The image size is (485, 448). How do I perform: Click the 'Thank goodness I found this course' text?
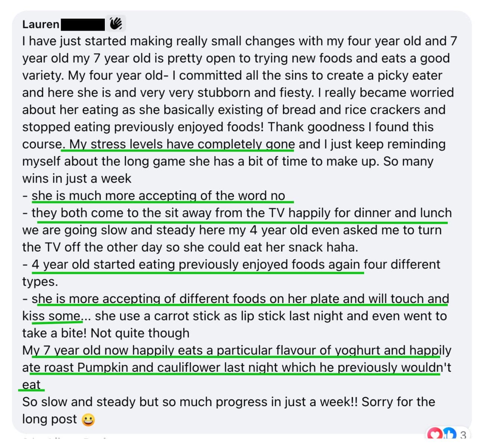tap(228, 136)
